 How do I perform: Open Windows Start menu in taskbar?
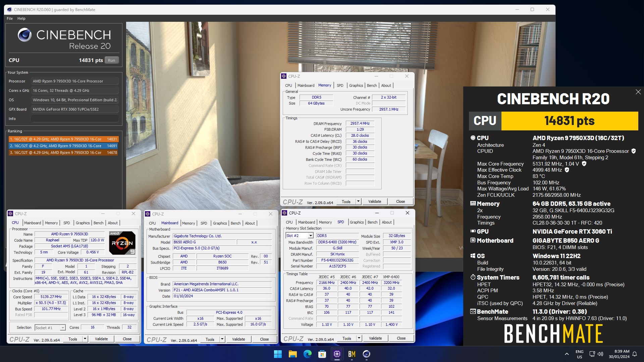click(x=278, y=354)
